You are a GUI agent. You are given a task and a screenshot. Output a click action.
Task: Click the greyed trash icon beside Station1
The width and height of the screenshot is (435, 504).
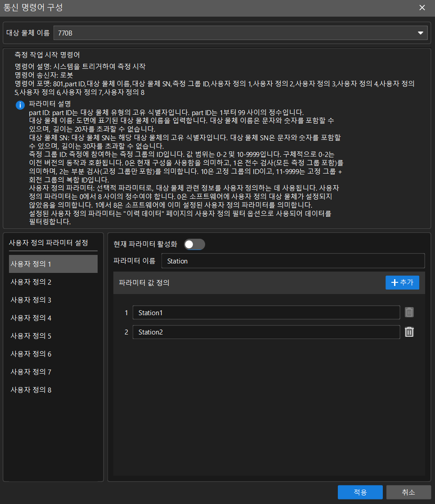(409, 312)
